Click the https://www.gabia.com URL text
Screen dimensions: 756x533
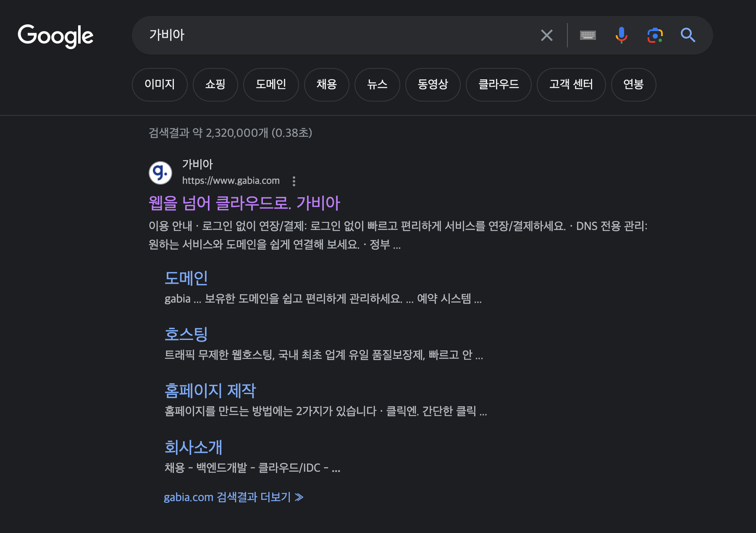[x=231, y=181]
